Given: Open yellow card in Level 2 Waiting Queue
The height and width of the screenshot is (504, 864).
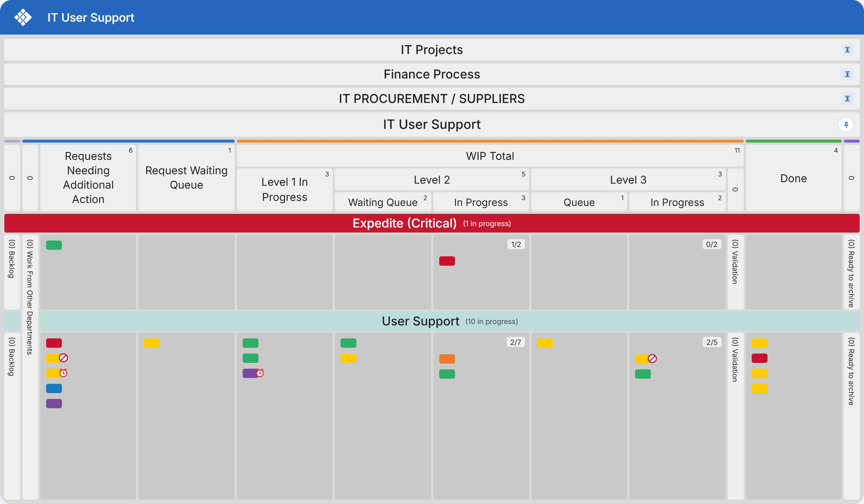Looking at the screenshot, I should click(348, 358).
